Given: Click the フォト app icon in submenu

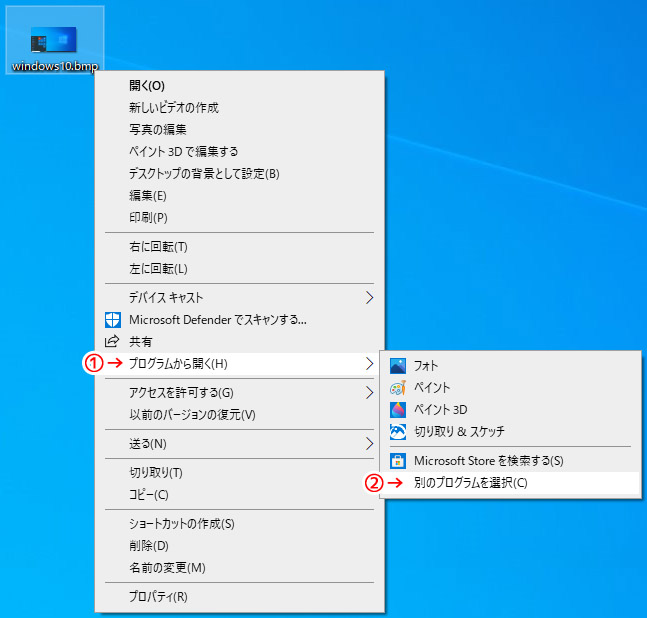Looking at the screenshot, I should coord(398,366).
